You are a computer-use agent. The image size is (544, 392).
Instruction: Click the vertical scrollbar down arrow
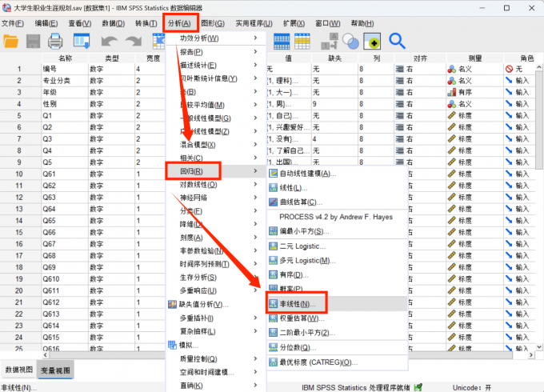click(539, 347)
